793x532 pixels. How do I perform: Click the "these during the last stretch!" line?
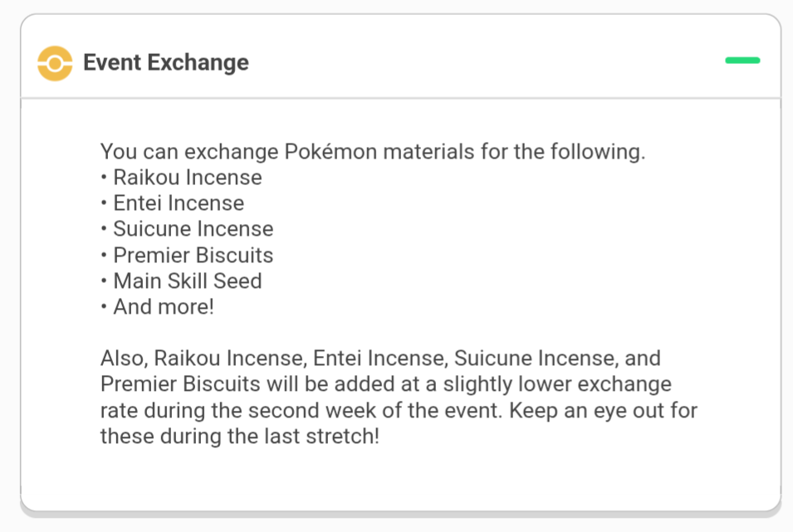[x=240, y=437]
